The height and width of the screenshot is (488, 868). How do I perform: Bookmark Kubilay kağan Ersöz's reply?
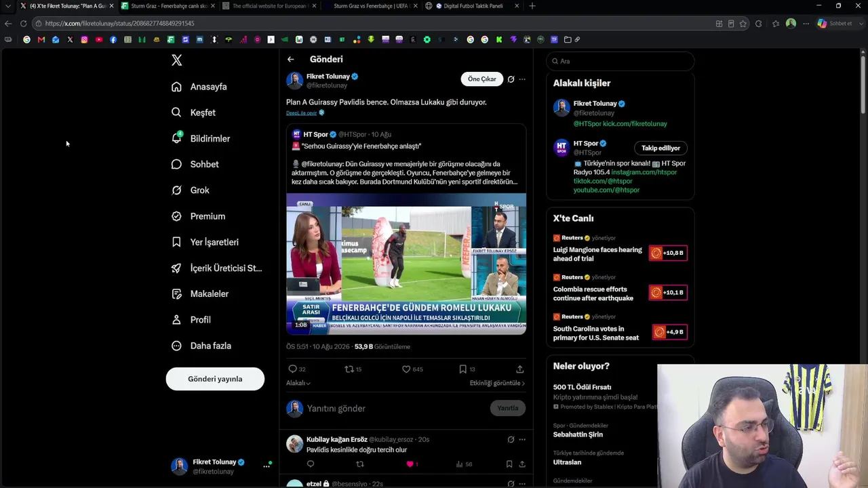509,464
